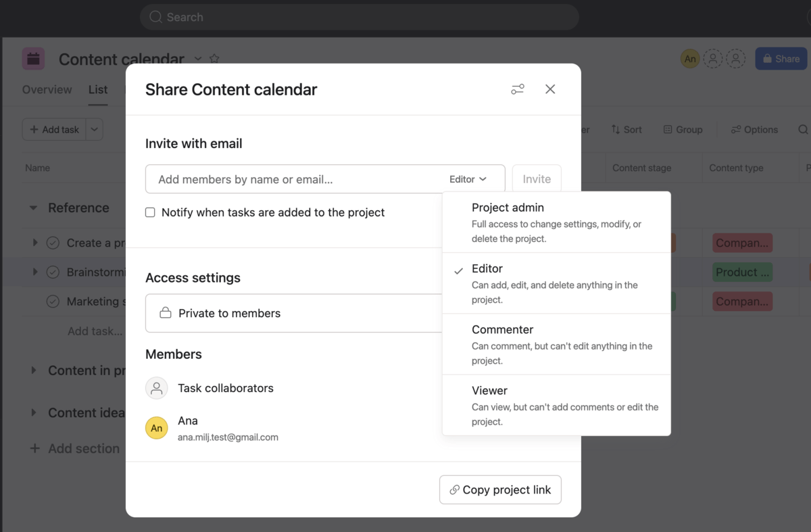Viewport: 811px width, 532px height.
Task: Click the Content calendar project icon
Action: [33, 59]
